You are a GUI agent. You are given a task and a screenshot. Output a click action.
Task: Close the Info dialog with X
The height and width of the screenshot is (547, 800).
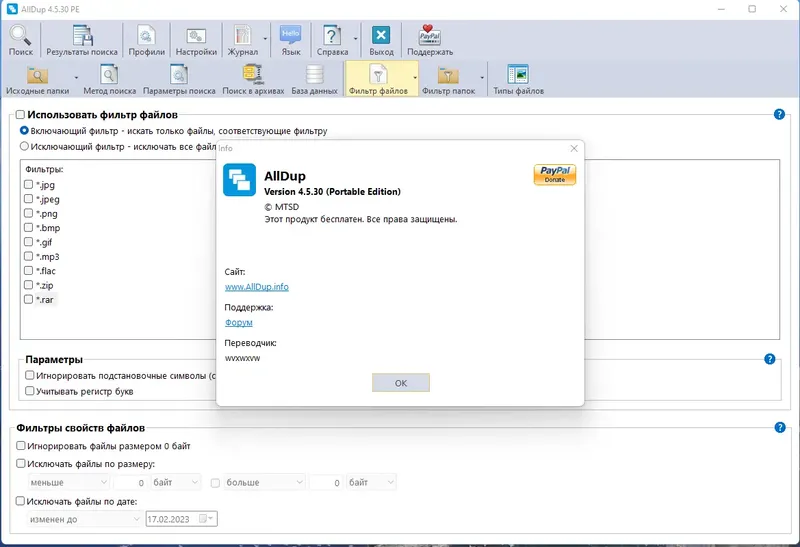click(x=574, y=148)
